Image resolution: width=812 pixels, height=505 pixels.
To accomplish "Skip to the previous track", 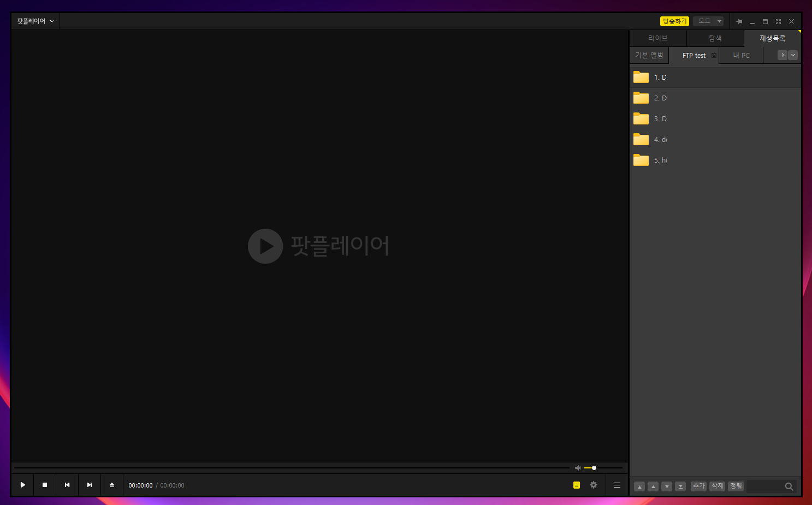I will [67, 485].
